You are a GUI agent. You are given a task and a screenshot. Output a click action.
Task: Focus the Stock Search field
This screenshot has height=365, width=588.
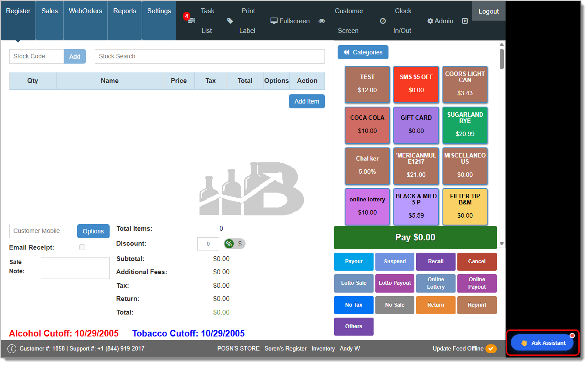pyautogui.click(x=210, y=56)
